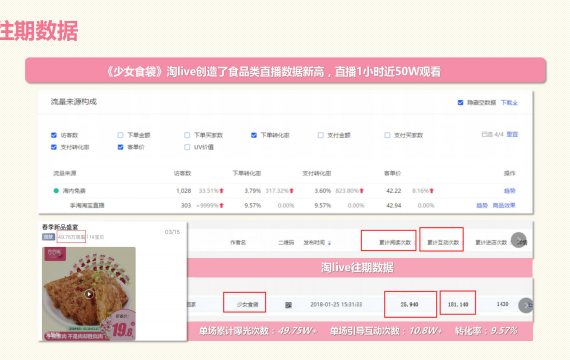Enable the 支付买家数 checkbox
The width and height of the screenshot is (570, 360).
click(387, 135)
